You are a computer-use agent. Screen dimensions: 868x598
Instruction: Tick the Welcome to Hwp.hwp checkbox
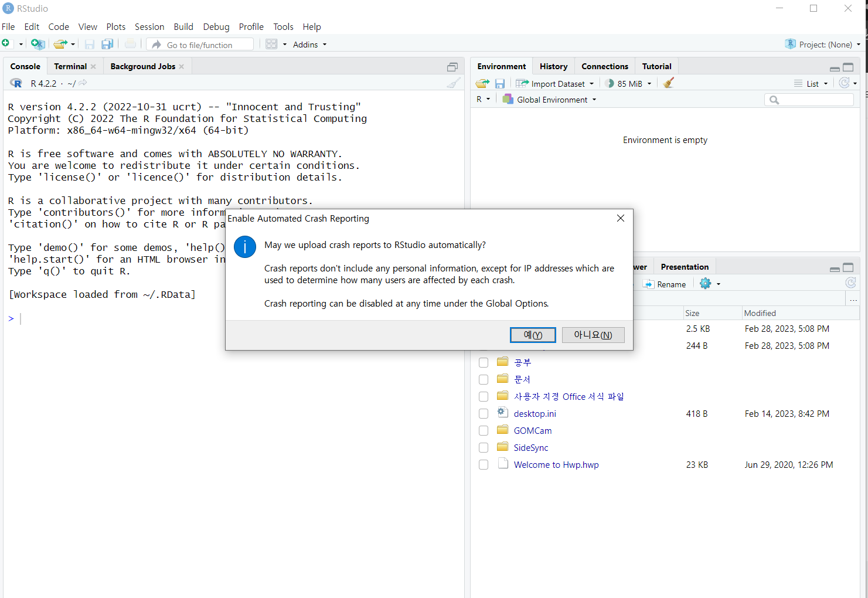pyautogui.click(x=484, y=464)
